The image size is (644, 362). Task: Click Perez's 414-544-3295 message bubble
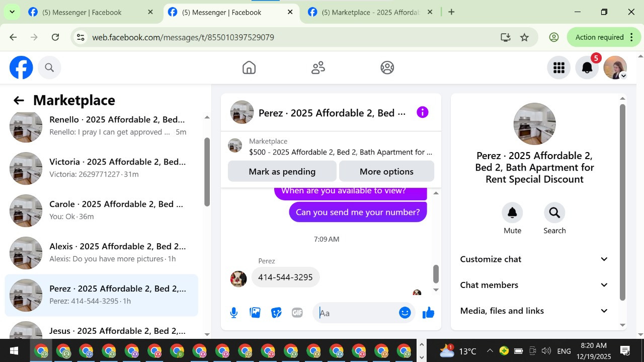click(x=285, y=277)
